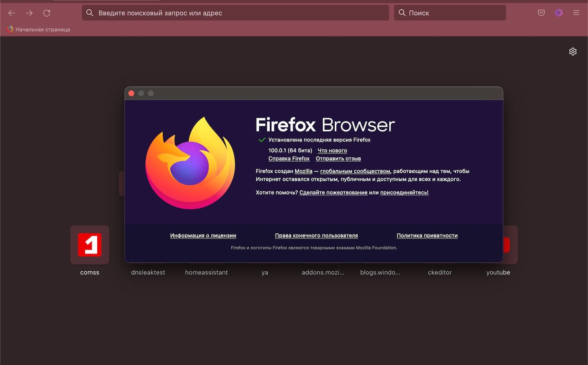Screen dimensions: 588x365
Task: Save the page to Pocket
Action: point(541,13)
